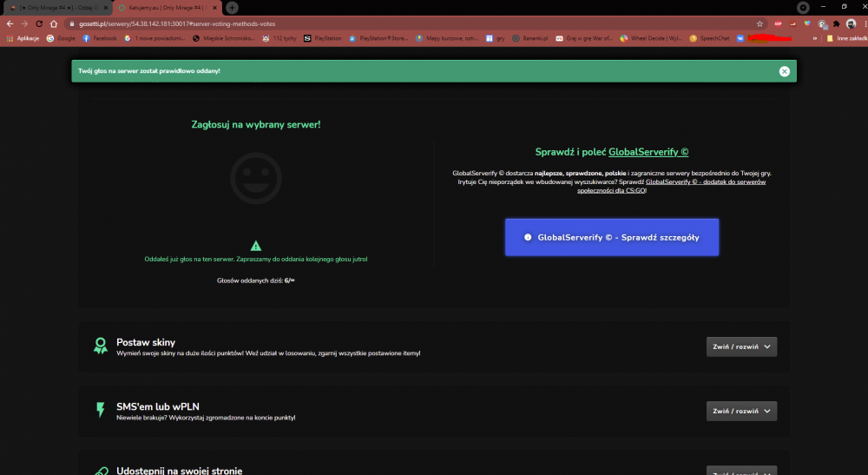Viewport: 868px width, 475px height.
Task: Expand the SMS'em lub wPLN section
Action: pyautogui.click(x=741, y=411)
